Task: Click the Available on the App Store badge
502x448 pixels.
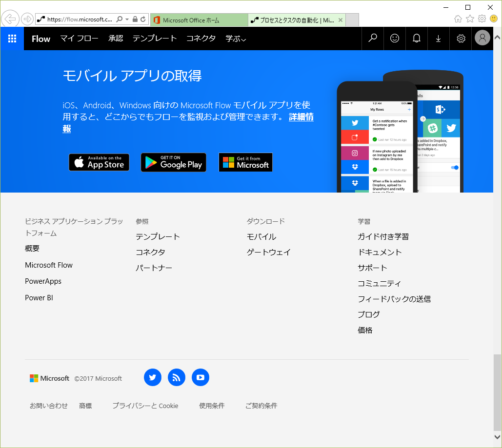Action: pos(99,162)
